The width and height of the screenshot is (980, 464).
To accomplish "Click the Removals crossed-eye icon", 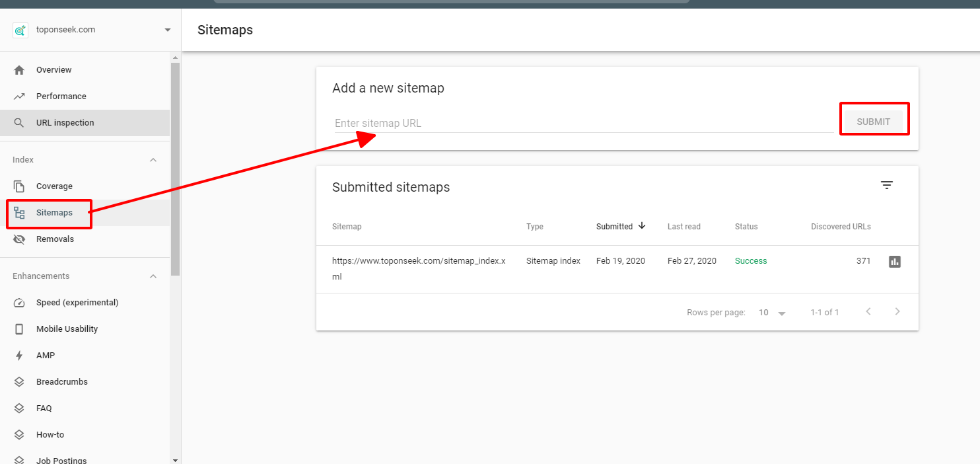I will point(19,239).
